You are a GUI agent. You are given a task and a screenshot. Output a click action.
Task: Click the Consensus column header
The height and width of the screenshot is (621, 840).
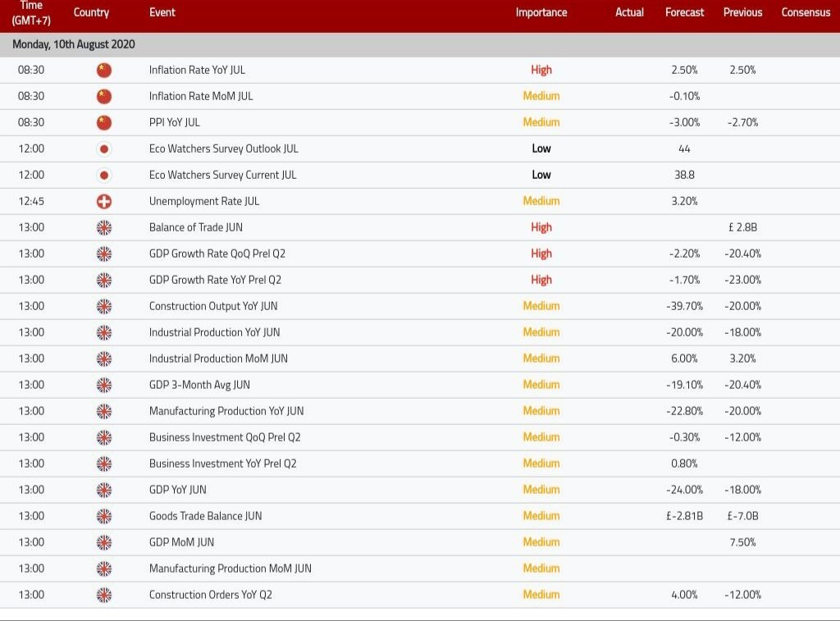coord(806,12)
